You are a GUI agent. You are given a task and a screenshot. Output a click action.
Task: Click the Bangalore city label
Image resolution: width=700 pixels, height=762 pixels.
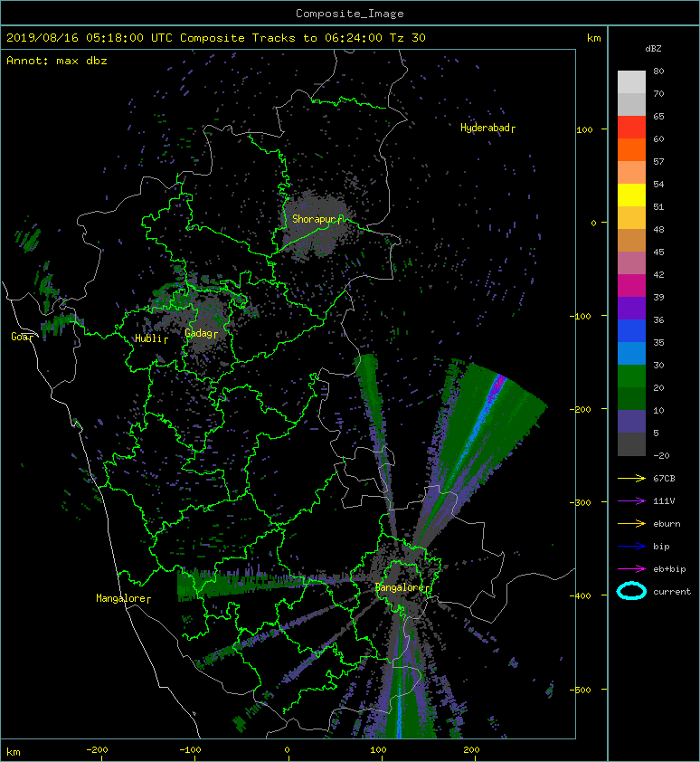coord(402,587)
